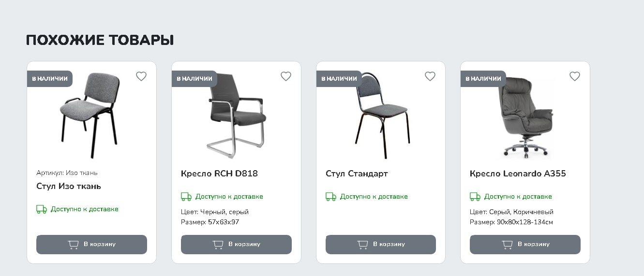Follow the Стул Стандарт product link
This screenshot has height=276, width=644.
[357, 174]
